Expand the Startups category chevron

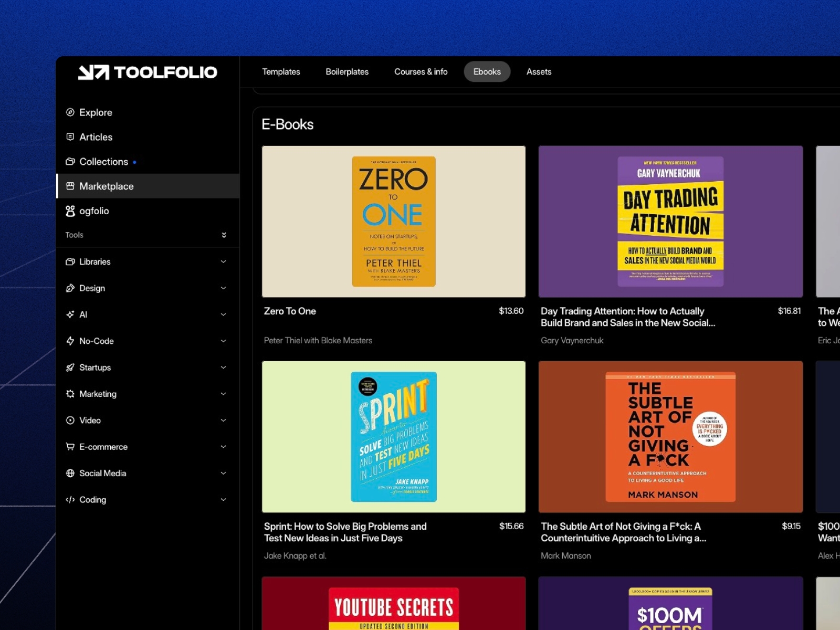pos(224,367)
